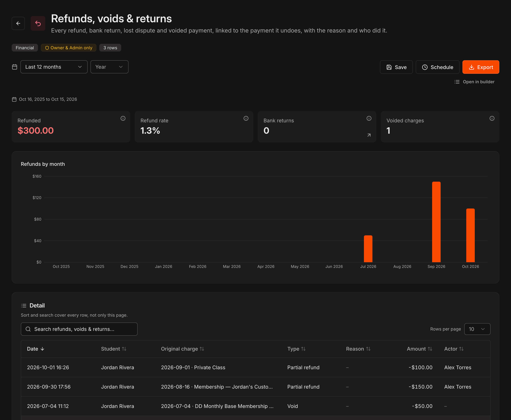The image size is (511, 420).
Task: Open the Year grouping dropdown
Action: 109,67
